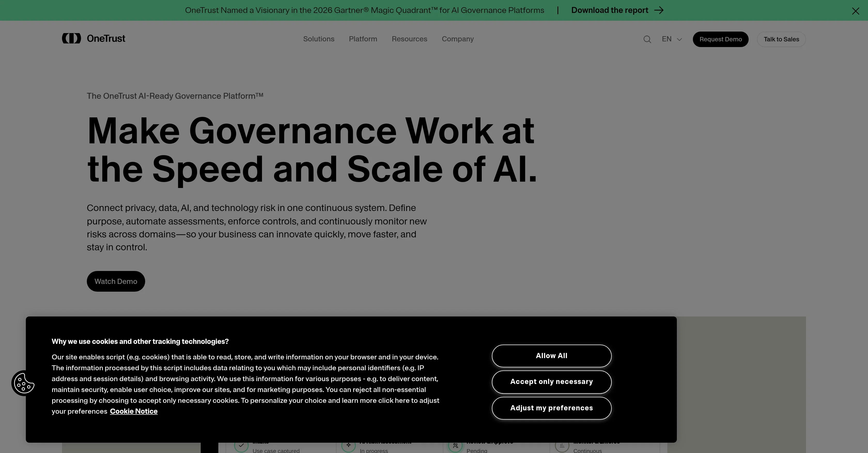This screenshot has height=453, width=868.
Task: Open the Solutions menu
Action: click(319, 39)
